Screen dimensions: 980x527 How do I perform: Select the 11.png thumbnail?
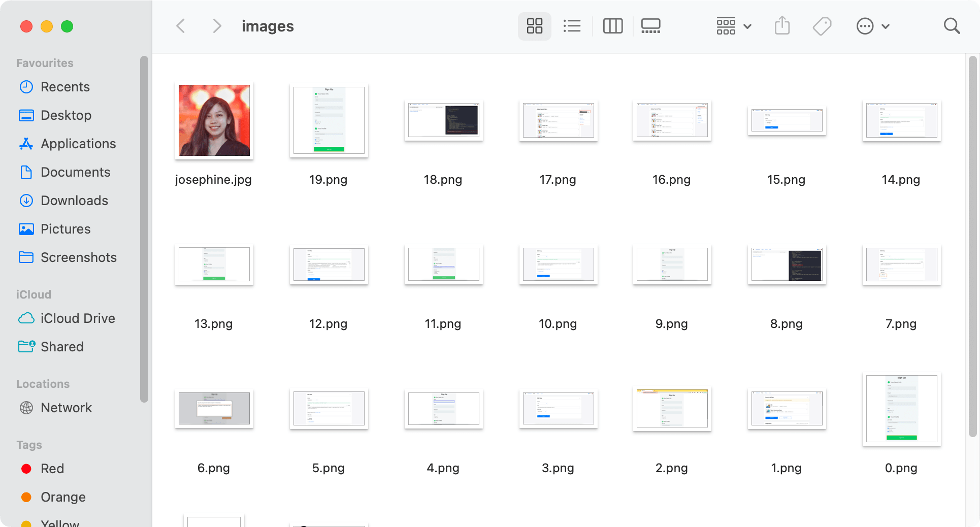pyautogui.click(x=444, y=265)
